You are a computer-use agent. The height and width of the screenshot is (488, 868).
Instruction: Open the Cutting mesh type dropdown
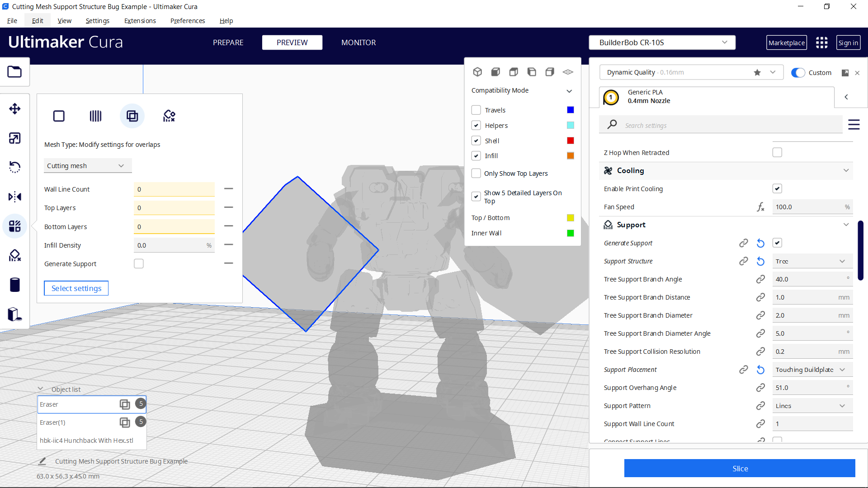click(x=87, y=165)
